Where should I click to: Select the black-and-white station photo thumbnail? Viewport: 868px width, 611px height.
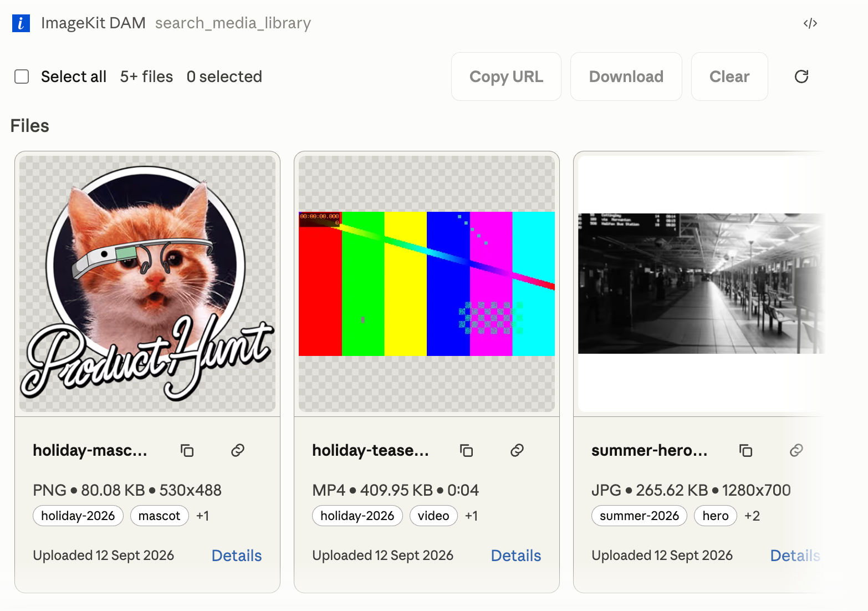coord(701,283)
